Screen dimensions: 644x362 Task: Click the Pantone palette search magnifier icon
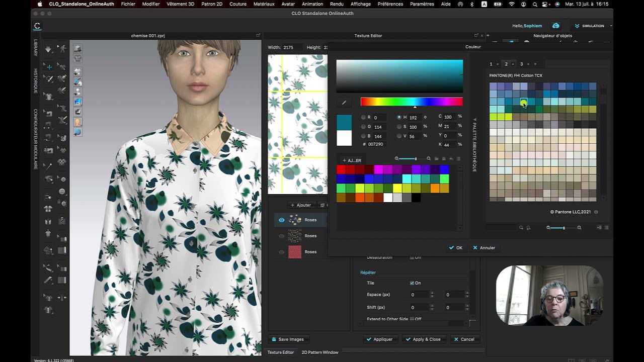[521, 228]
